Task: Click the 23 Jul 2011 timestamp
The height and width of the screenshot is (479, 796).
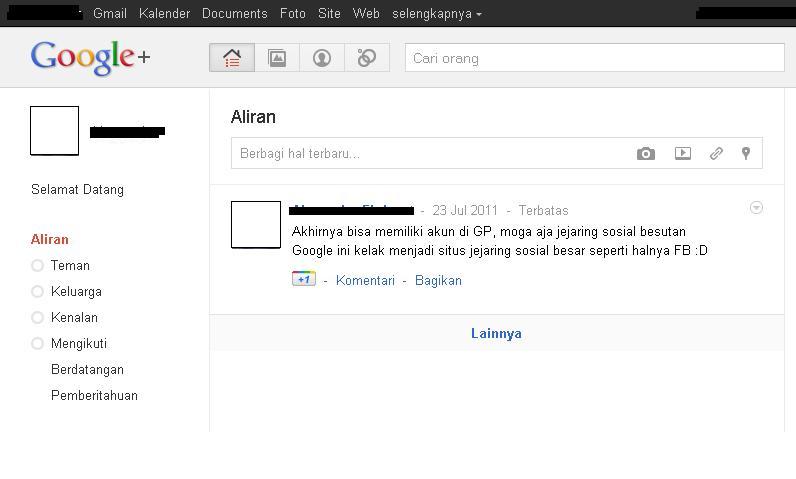Action: [465, 210]
